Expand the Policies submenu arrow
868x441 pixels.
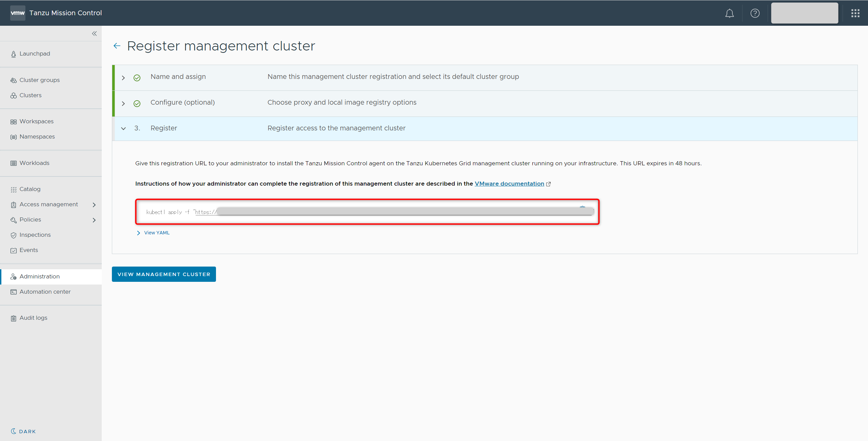pyautogui.click(x=94, y=220)
